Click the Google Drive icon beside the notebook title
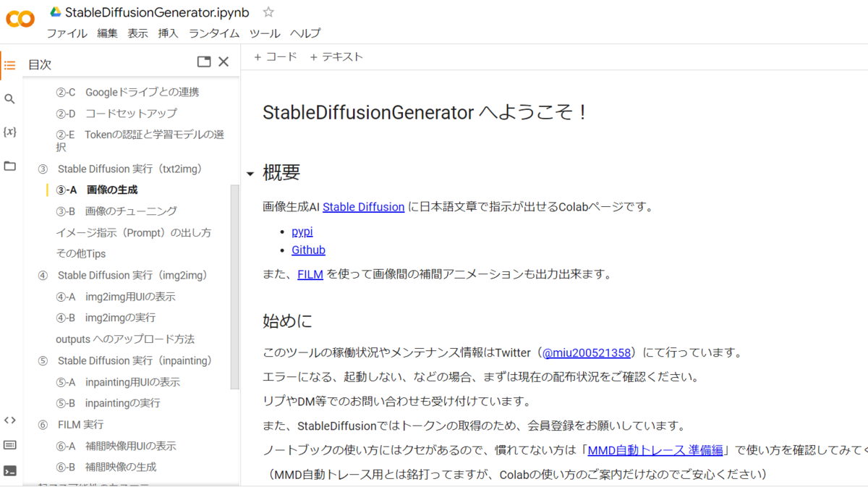The height and width of the screenshot is (487, 868). (55, 12)
